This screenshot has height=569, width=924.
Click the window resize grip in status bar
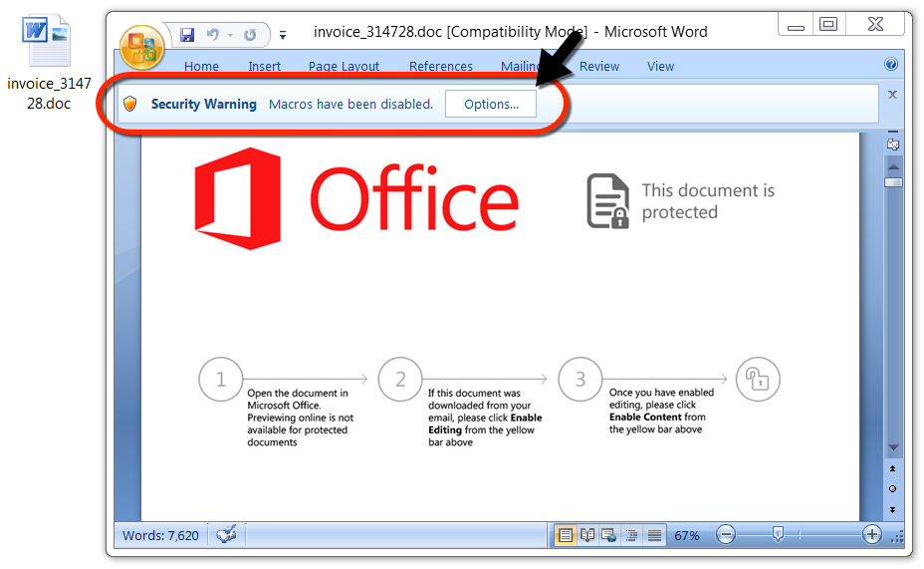(897, 537)
